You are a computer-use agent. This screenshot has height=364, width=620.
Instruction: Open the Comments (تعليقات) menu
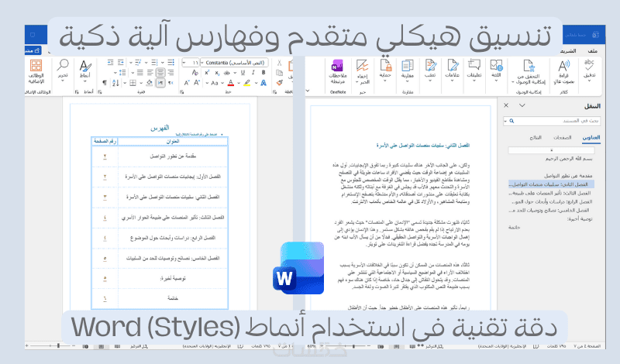pos(474,70)
